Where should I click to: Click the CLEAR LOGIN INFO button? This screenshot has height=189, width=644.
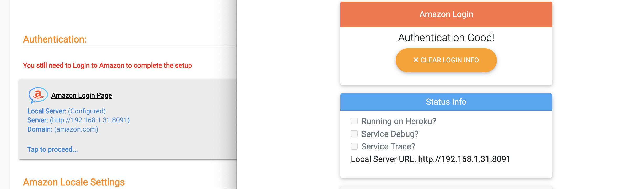pyautogui.click(x=446, y=60)
